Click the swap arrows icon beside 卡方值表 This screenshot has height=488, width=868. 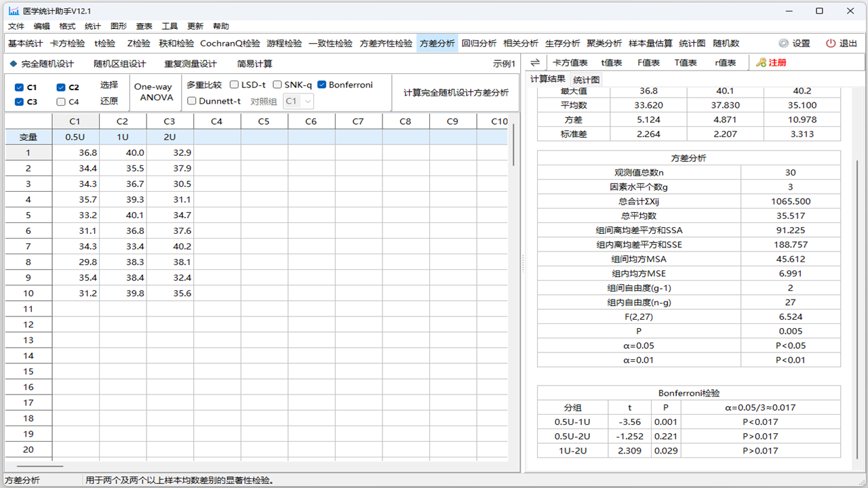pos(535,62)
